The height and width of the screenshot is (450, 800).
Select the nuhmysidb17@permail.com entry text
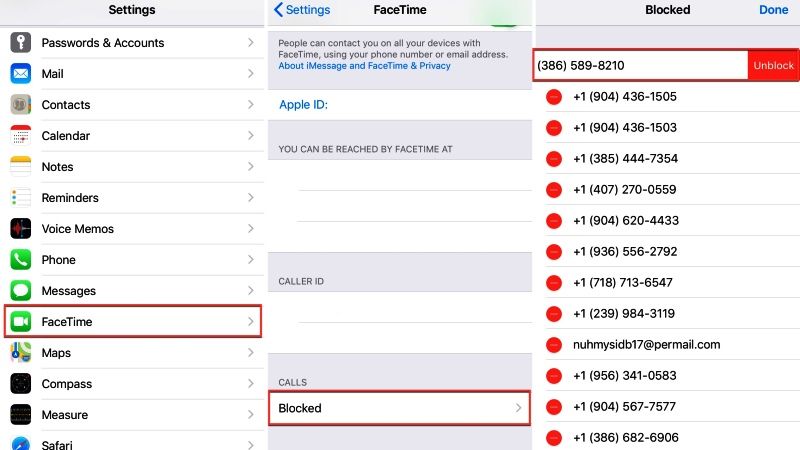[646, 345]
